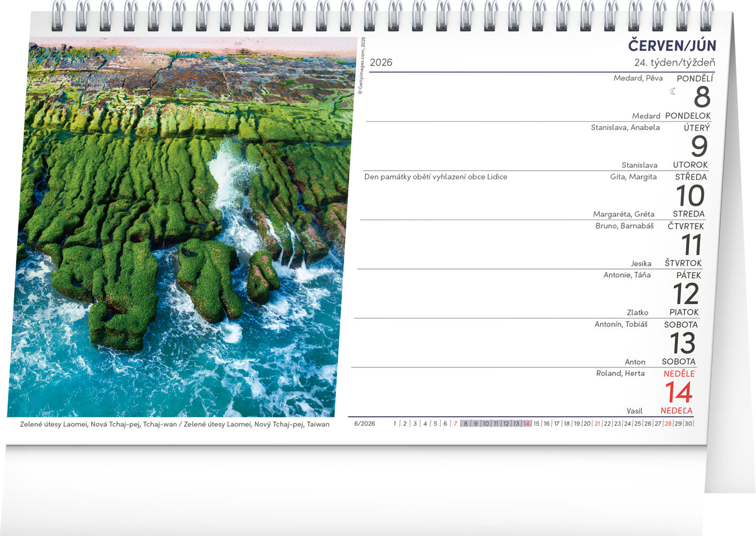Click the 6/2026 label in bottom strip
This screenshot has width=756, height=536.
pyautogui.click(x=365, y=424)
